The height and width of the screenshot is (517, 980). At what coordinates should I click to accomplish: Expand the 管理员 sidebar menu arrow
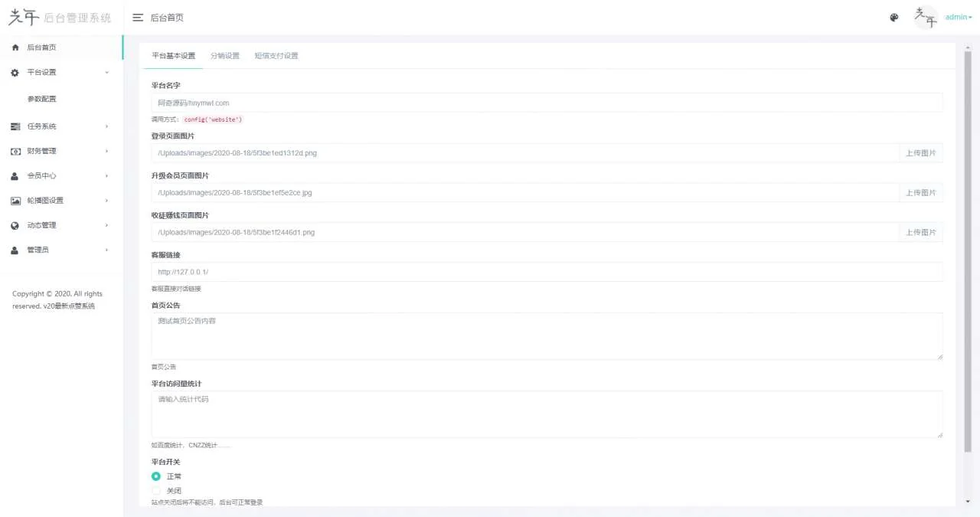[x=106, y=250]
